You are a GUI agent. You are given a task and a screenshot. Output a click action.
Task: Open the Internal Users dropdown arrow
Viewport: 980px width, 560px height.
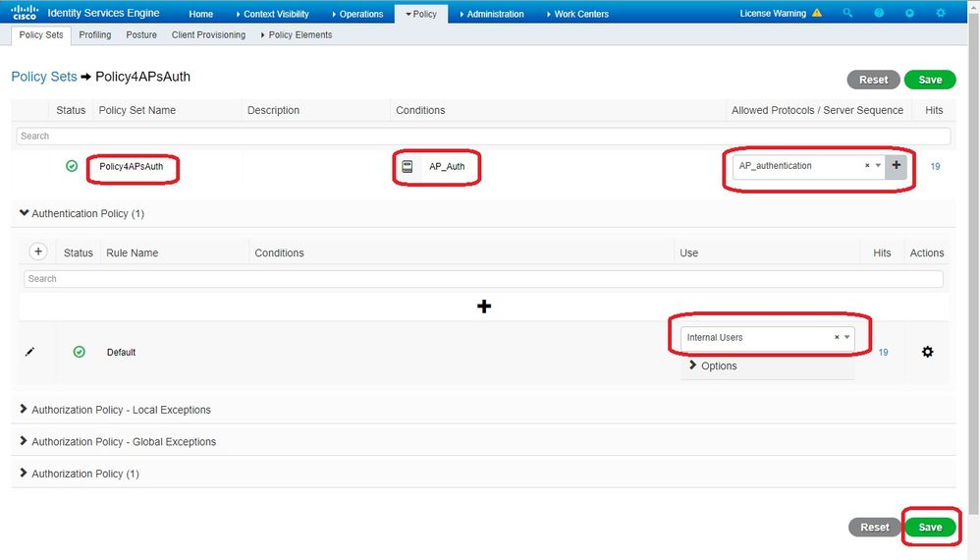pyautogui.click(x=846, y=338)
